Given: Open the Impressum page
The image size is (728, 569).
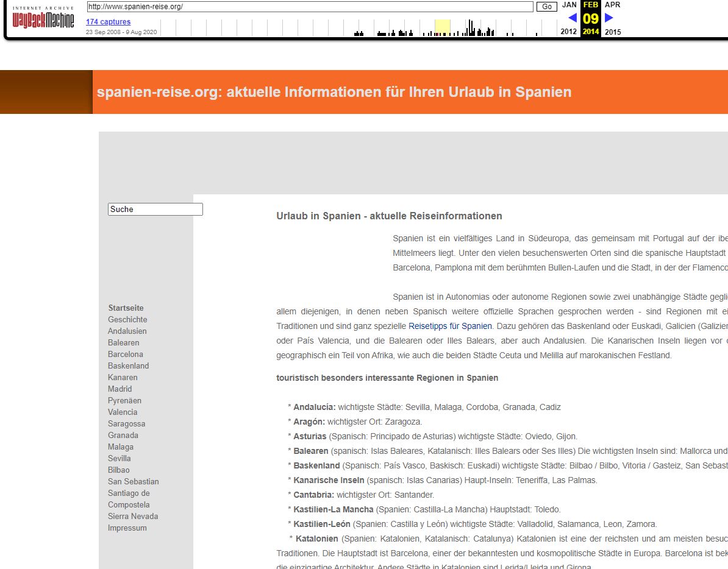Looking at the screenshot, I should [127, 528].
